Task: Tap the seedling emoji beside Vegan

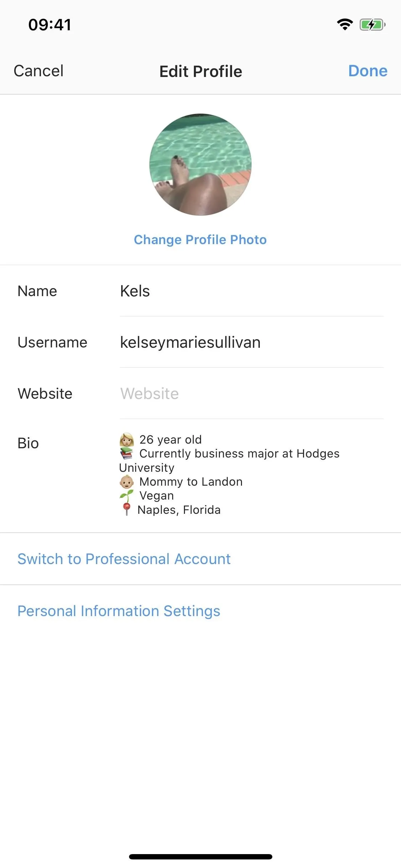Action: click(x=127, y=496)
